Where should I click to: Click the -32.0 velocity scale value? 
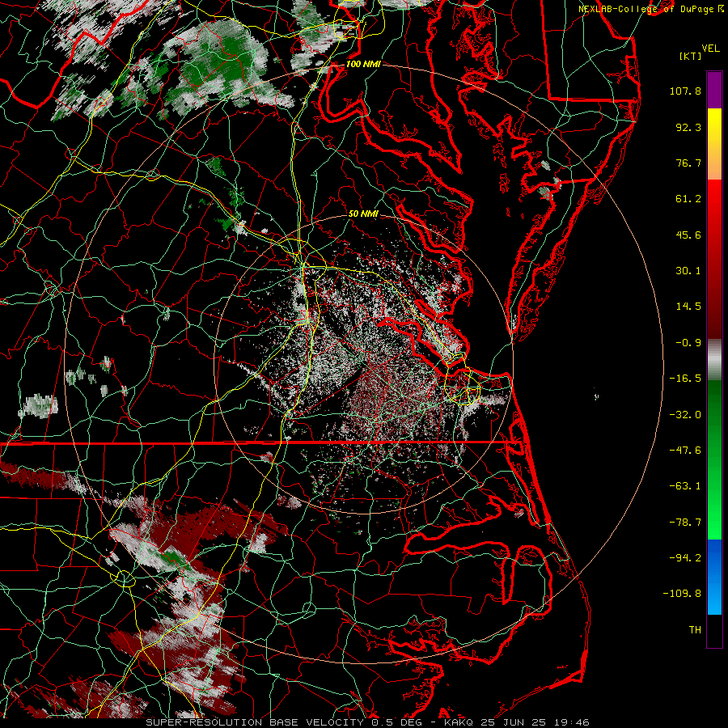(685, 415)
